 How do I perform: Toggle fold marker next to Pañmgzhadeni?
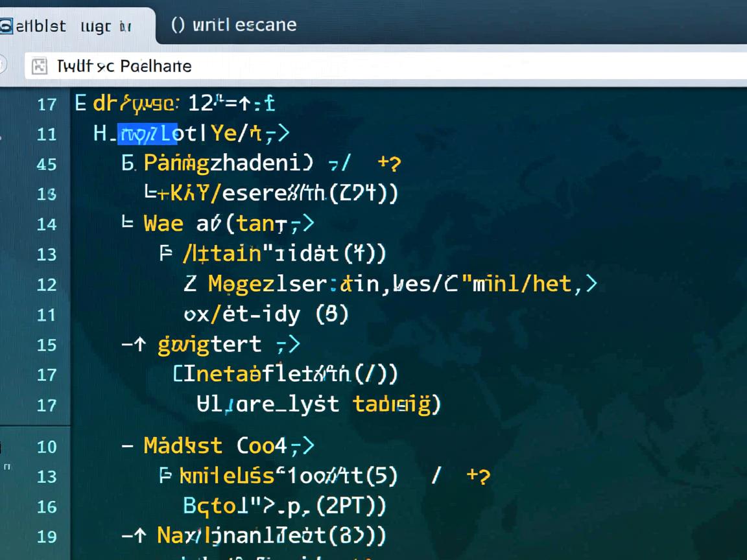point(128,163)
